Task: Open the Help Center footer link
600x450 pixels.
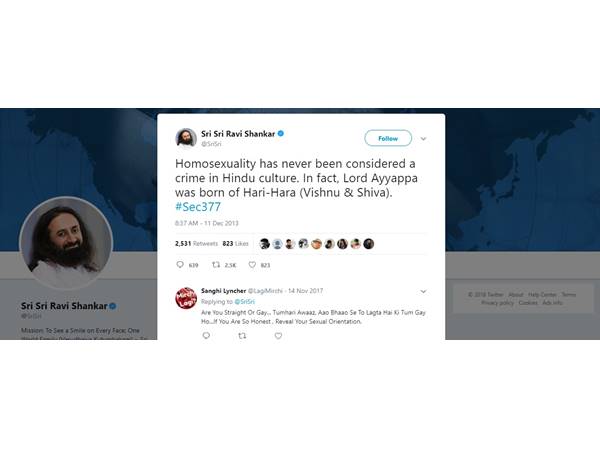Action: coord(542,294)
